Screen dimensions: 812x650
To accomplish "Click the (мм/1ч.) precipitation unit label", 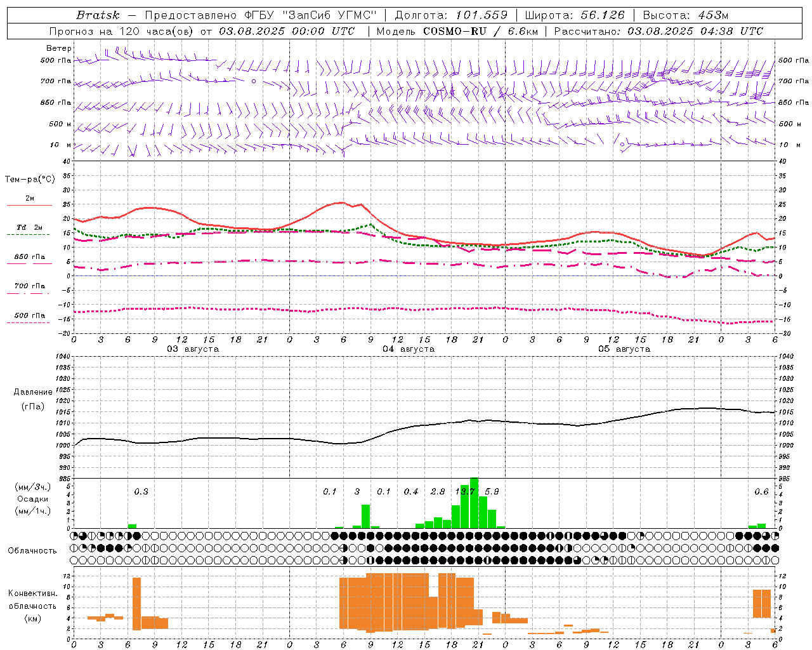I will (32, 511).
